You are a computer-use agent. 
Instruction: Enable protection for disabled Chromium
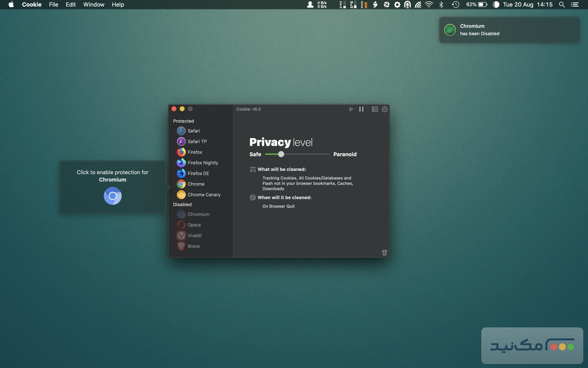point(198,214)
